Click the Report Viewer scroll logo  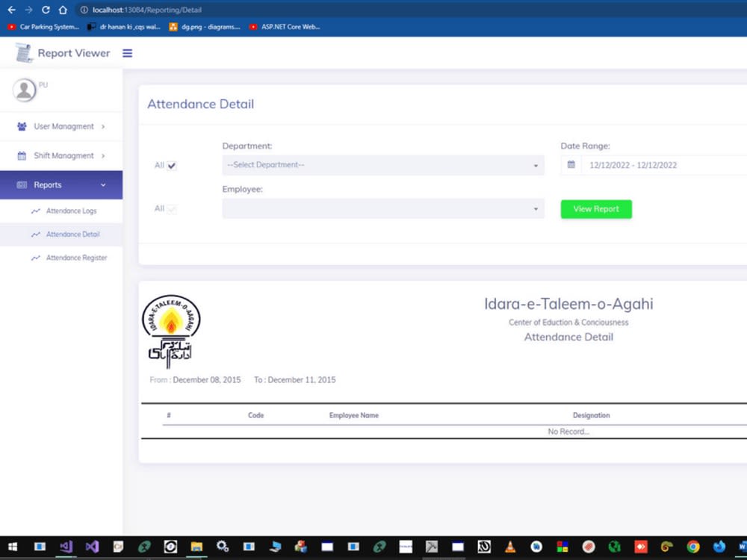tap(23, 53)
